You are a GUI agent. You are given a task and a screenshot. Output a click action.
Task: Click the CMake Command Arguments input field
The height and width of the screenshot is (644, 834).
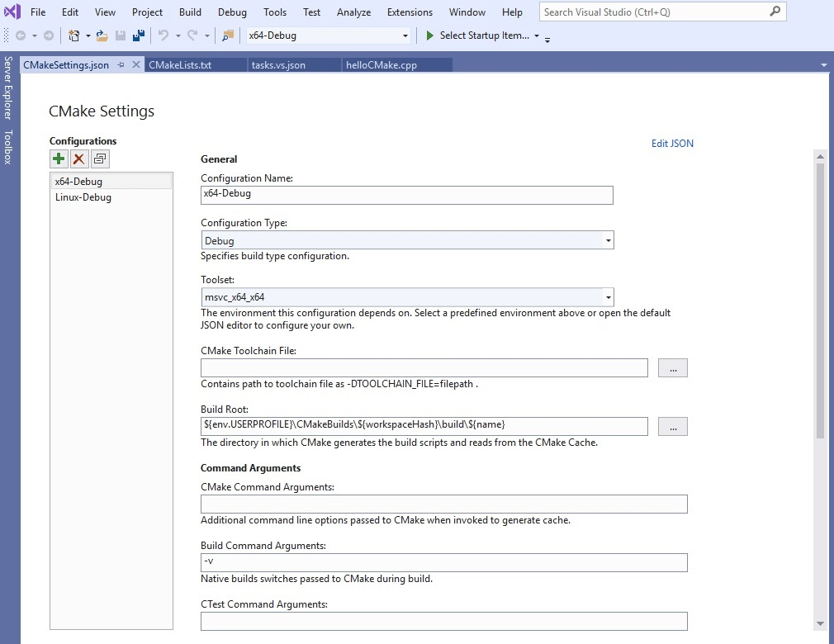pos(443,504)
